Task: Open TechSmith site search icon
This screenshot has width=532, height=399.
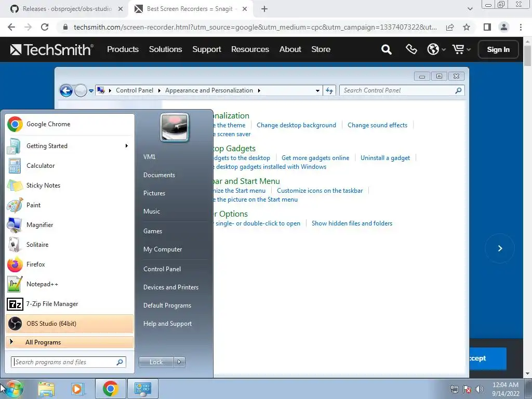Action: (x=386, y=49)
